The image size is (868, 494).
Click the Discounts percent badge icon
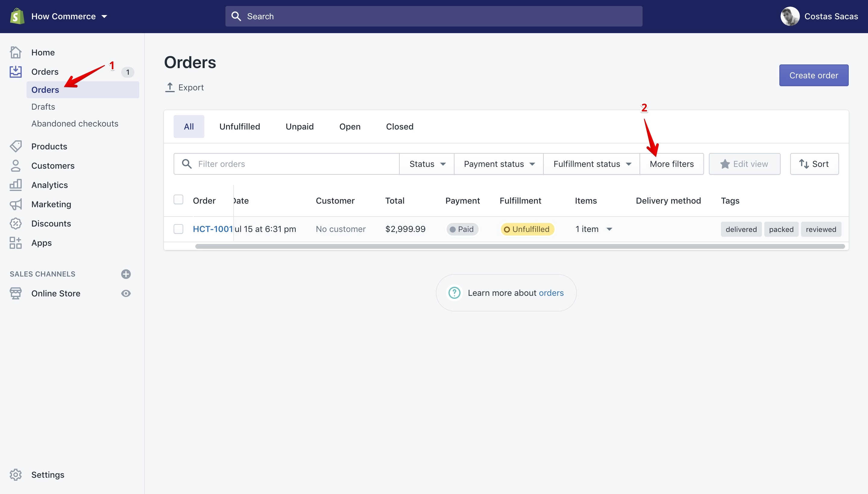[16, 224]
